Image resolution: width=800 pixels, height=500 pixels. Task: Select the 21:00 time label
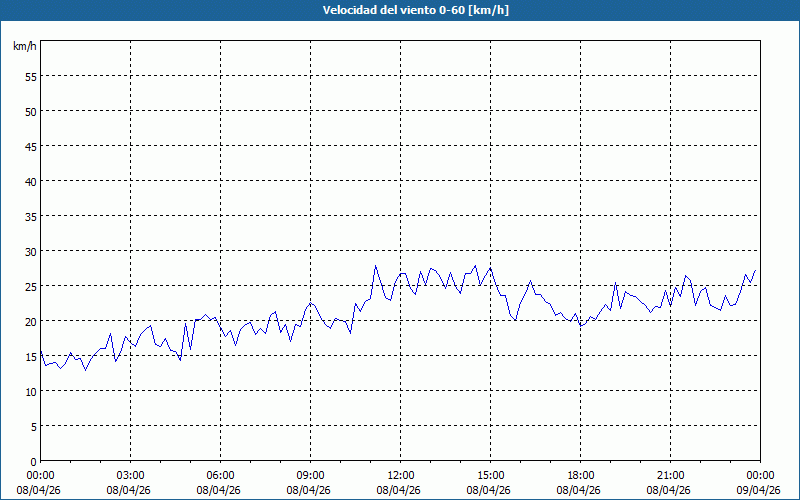[670, 475]
